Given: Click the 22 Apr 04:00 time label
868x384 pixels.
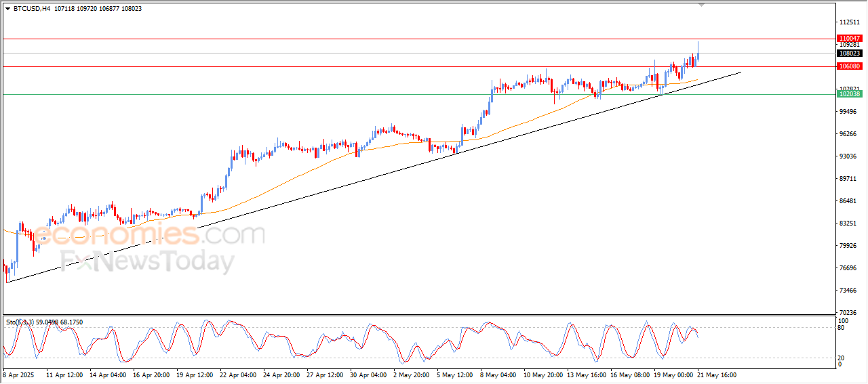Looking at the screenshot, I should click(238, 374).
